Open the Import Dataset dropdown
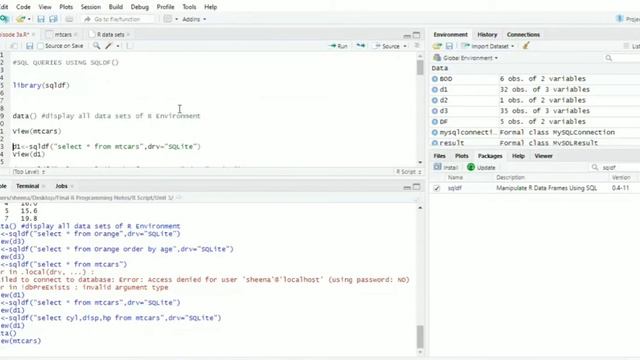Screen dimensions: 640x360 point(488,46)
